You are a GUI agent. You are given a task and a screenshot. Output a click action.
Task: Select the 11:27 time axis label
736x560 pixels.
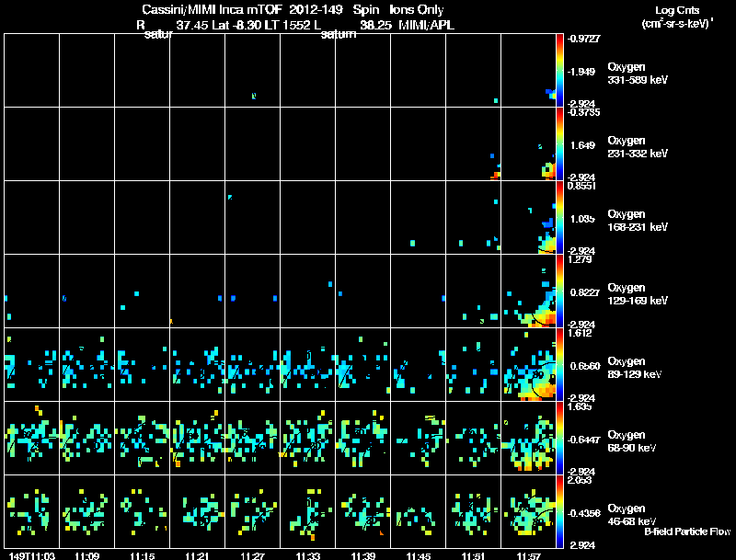click(x=252, y=555)
